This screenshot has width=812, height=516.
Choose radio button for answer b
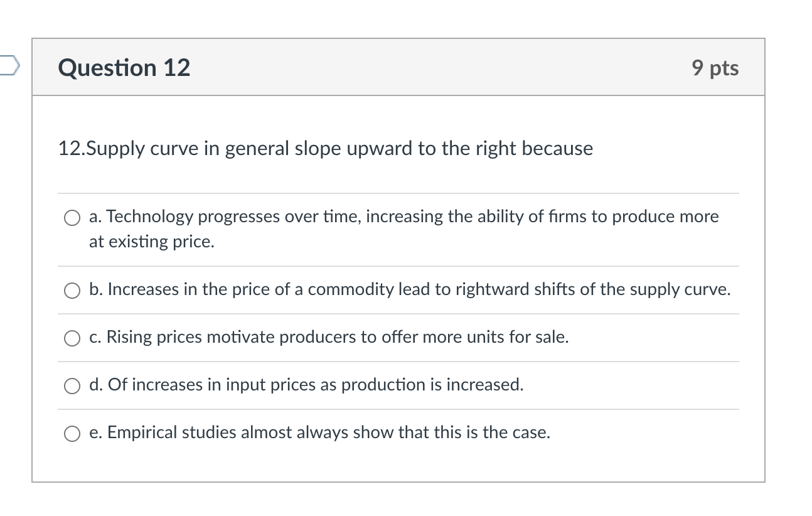point(72,291)
